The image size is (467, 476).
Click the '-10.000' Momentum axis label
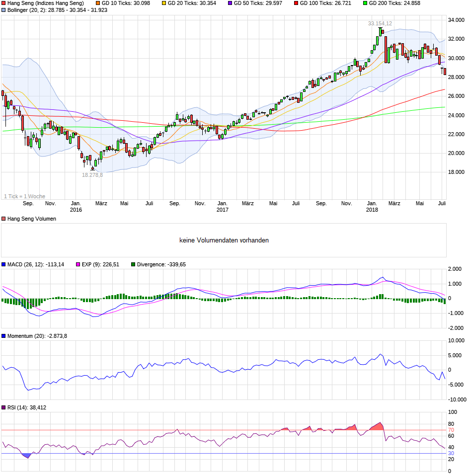tap(457, 400)
